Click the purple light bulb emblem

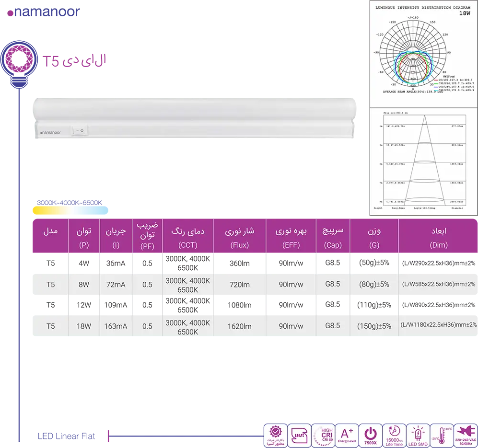point(19,61)
